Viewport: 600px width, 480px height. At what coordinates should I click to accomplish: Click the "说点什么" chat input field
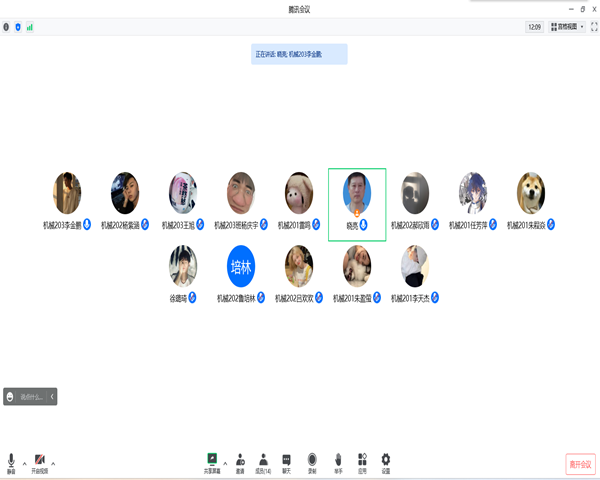[x=27, y=397]
